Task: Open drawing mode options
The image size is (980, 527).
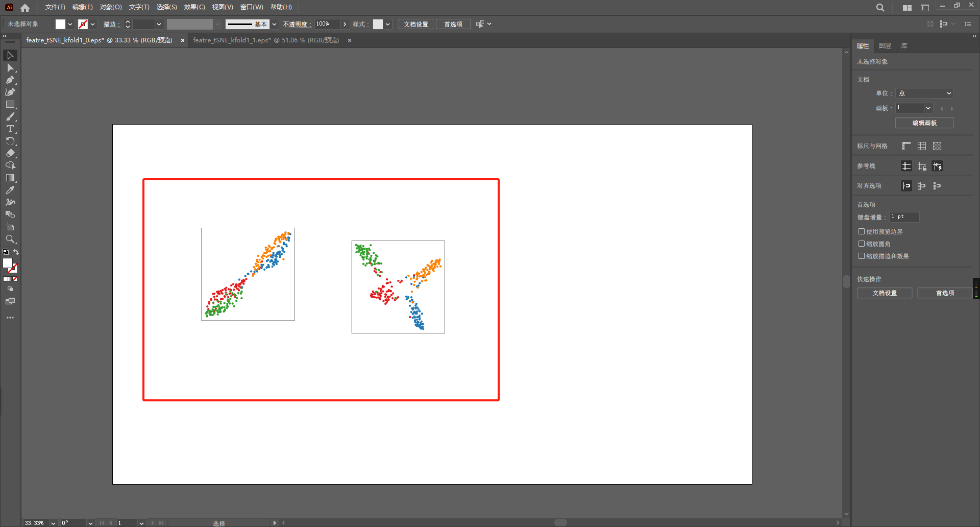Action: (x=10, y=289)
